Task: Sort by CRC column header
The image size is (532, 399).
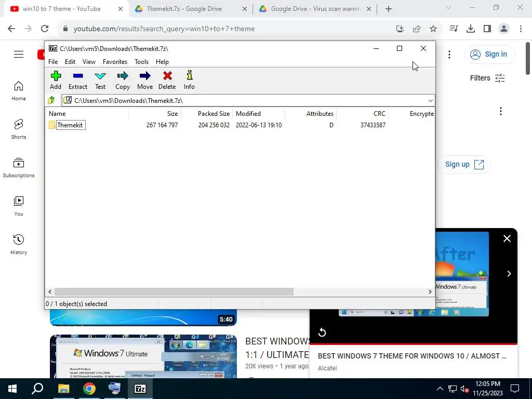Action: tap(362, 114)
